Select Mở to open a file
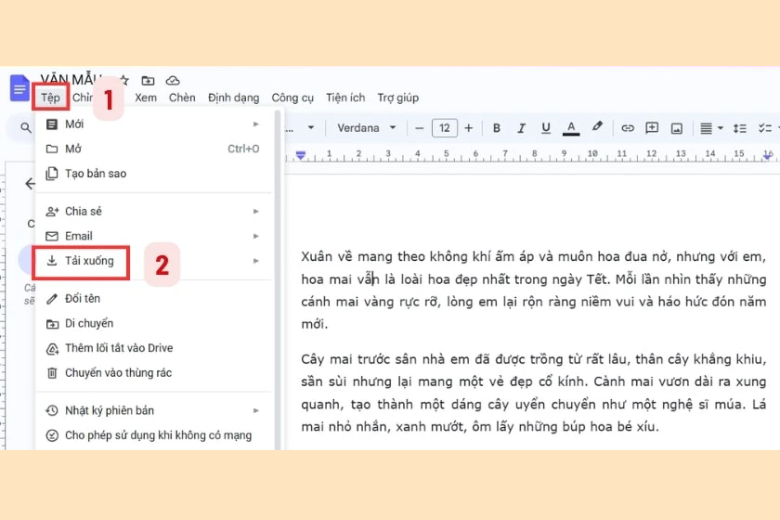 [x=154, y=149]
